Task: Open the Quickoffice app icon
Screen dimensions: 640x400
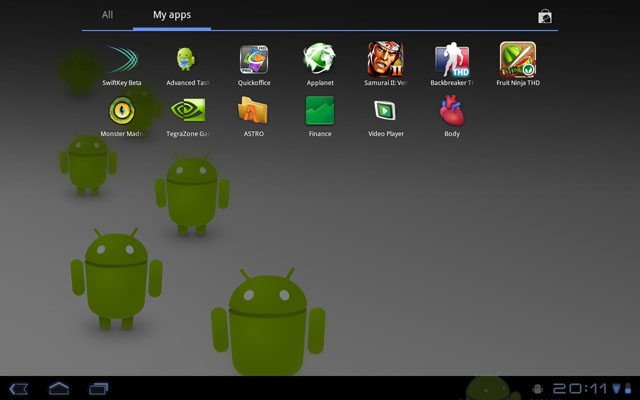Action: pyautogui.click(x=253, y=60)
